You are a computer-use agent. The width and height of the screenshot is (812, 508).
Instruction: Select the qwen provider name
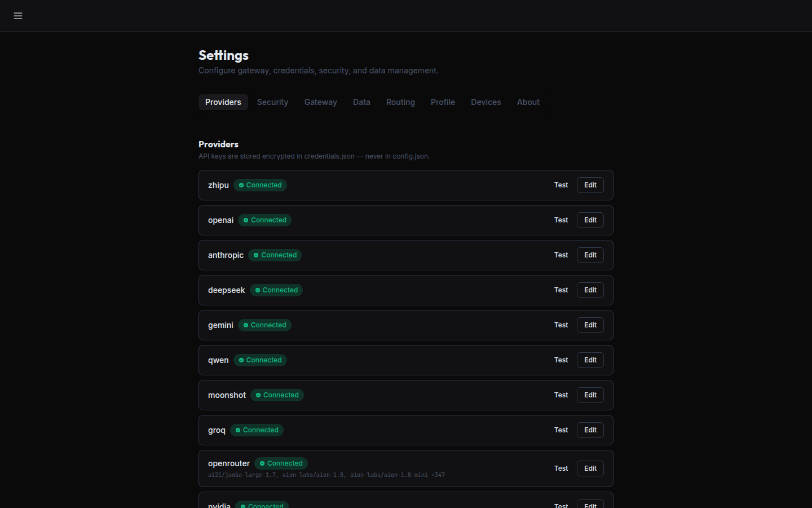pos(218,360)
